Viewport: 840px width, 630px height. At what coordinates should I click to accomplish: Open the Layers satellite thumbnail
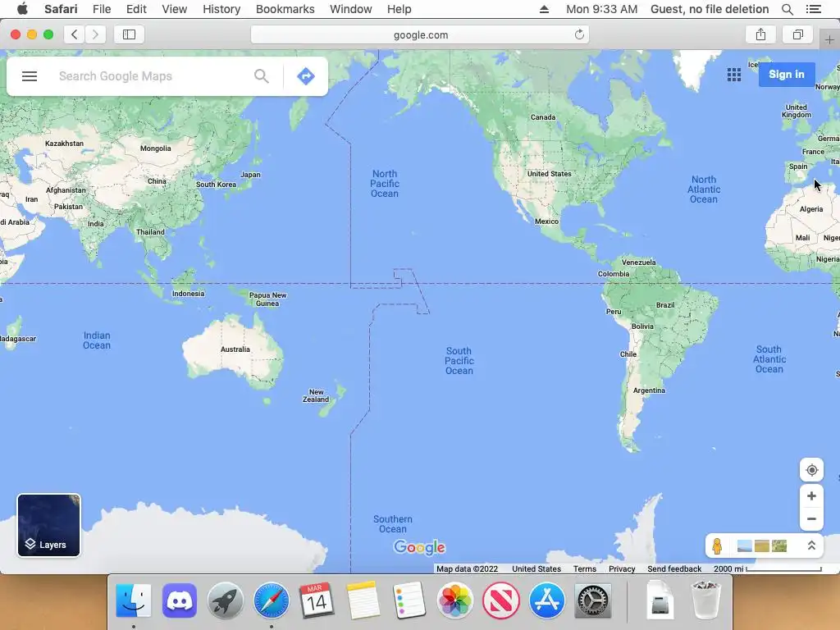pos(48,526)
